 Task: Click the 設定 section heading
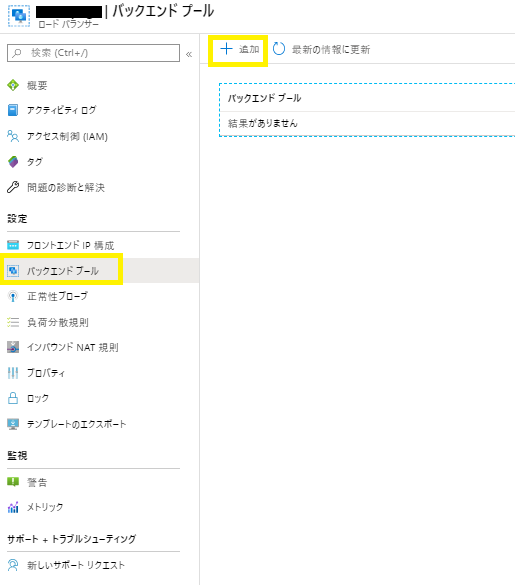coord(17,219)
